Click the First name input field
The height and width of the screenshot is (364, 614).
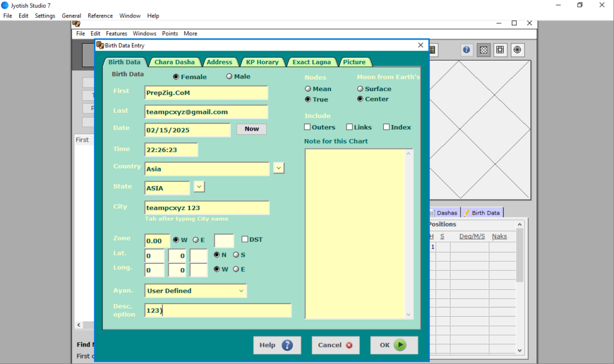click(x=206, y=93)
